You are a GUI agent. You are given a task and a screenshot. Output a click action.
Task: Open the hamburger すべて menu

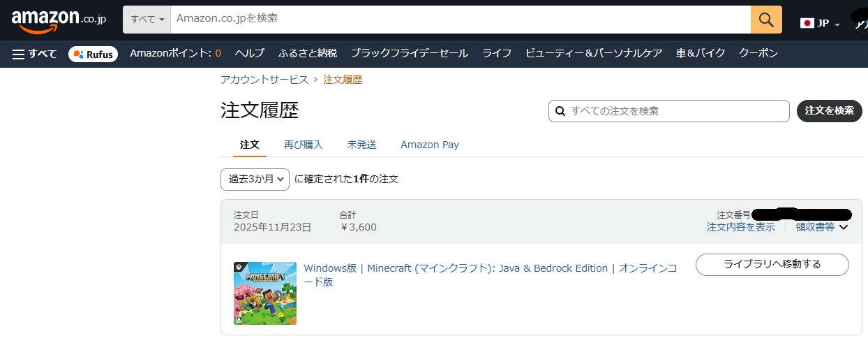34,54
